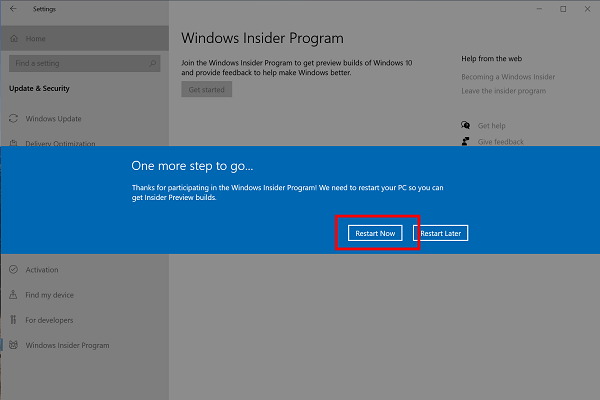Open Find my device
Viewport: 600px width, 400px height.
point(85,295)
